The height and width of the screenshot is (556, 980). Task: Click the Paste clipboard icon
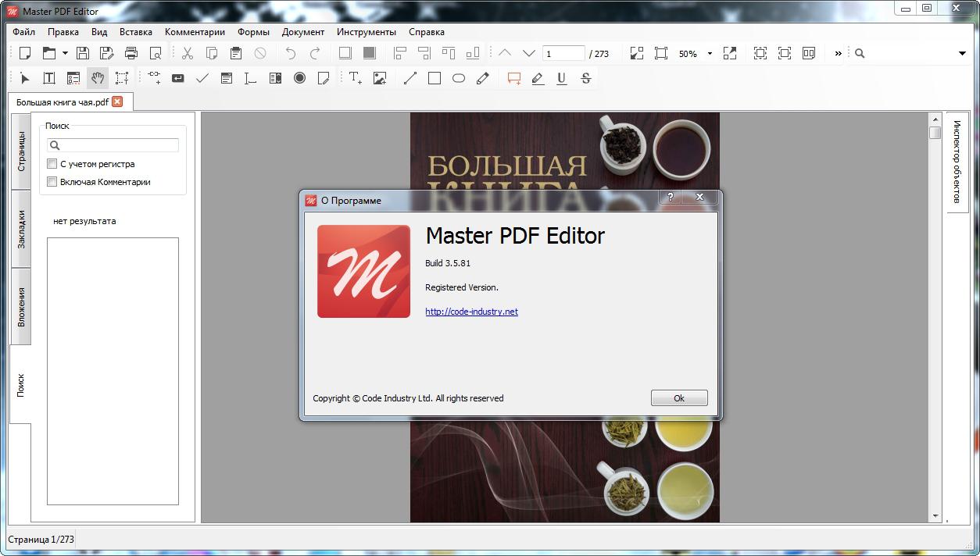(x=236, y=53)
